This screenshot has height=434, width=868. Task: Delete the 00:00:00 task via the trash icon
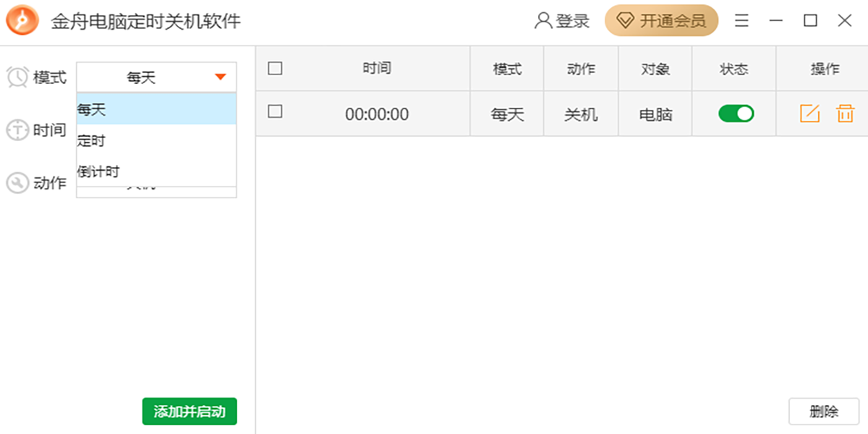pos(844,114)
